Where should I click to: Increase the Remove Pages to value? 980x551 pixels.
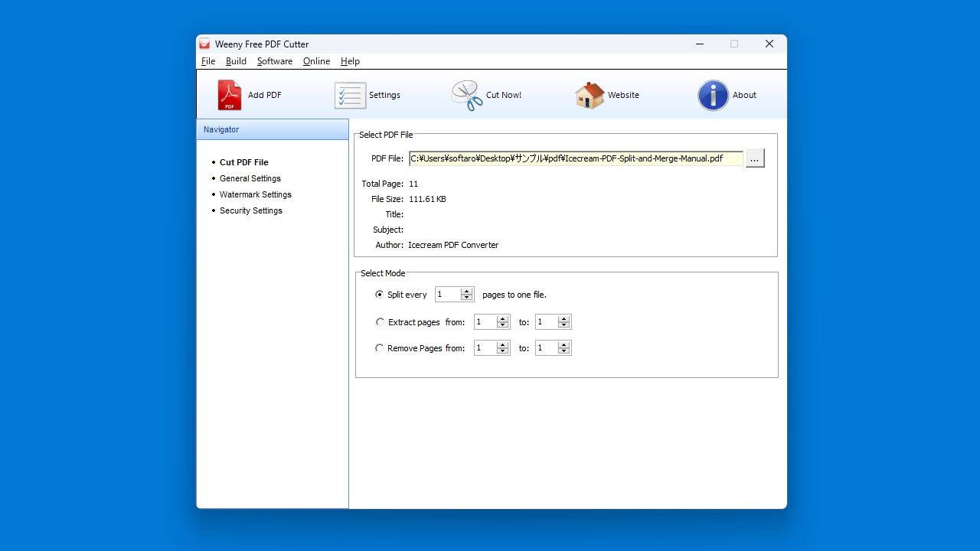[563, 344]
